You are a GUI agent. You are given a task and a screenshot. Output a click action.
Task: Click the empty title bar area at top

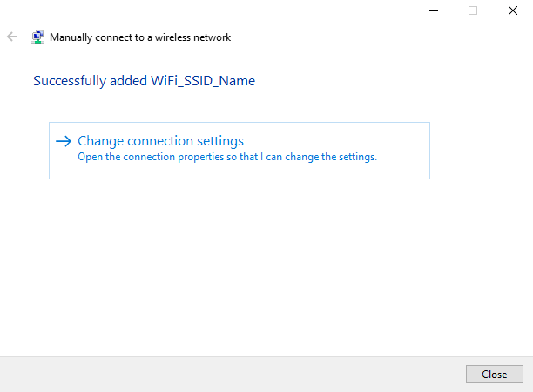point(218,10)
